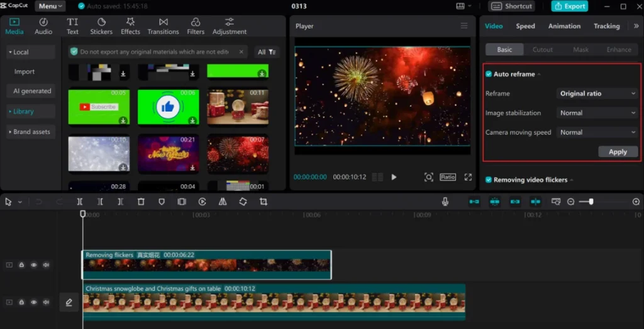The width and height of the screenshot is (644, 329).
Task: Expand Brand assets section
Action: click(x=31, y=132)
